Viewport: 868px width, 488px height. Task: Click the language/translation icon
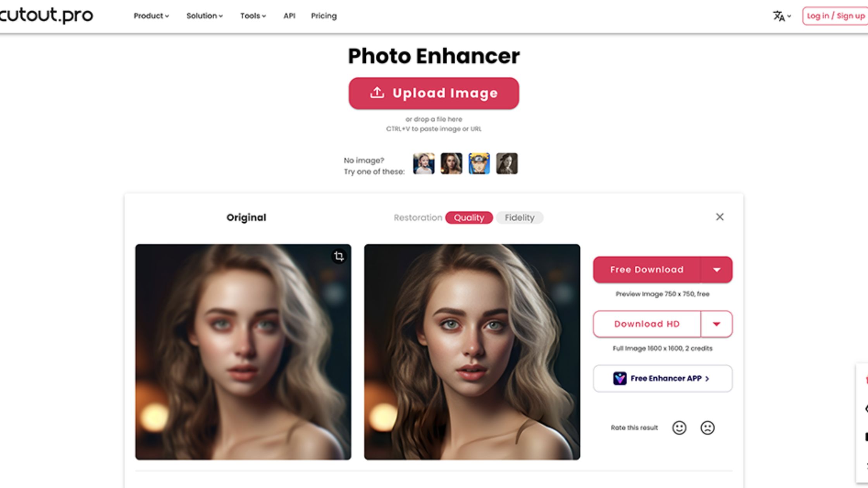[779, 16]
